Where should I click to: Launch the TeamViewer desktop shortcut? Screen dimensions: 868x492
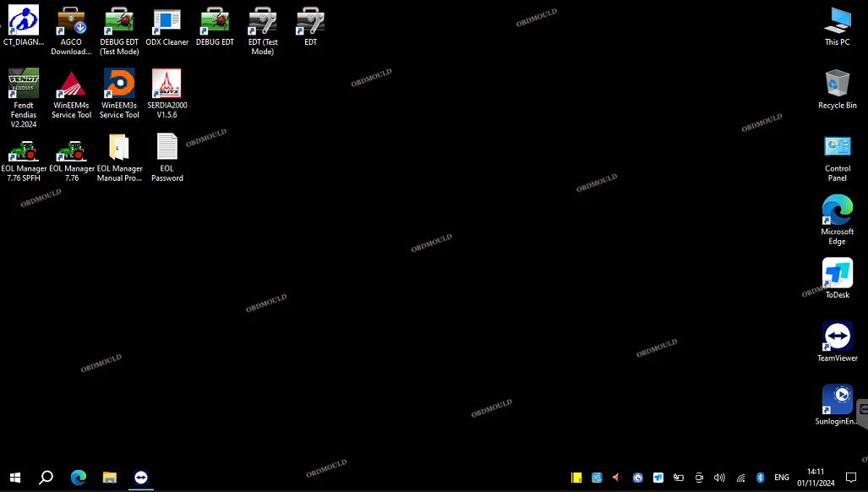837,337
